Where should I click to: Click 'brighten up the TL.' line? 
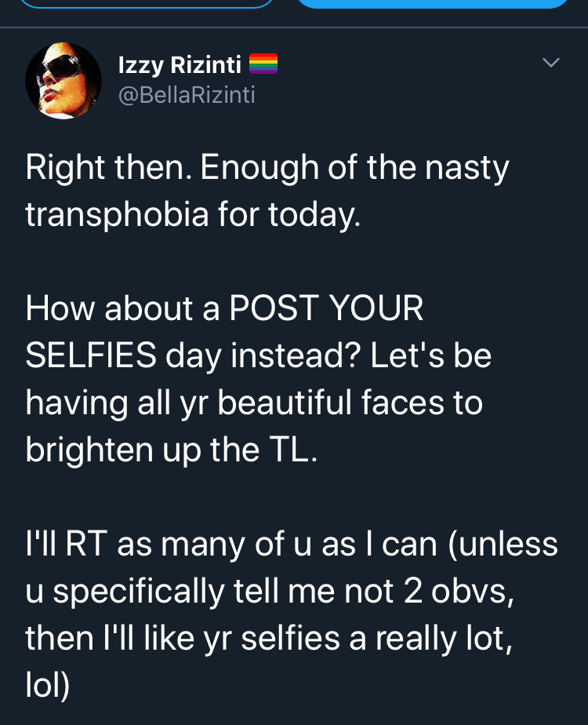coord(172,450)
